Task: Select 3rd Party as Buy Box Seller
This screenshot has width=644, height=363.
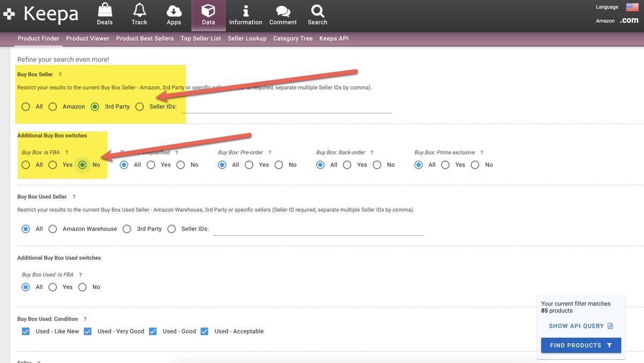Action: point(95,106)
